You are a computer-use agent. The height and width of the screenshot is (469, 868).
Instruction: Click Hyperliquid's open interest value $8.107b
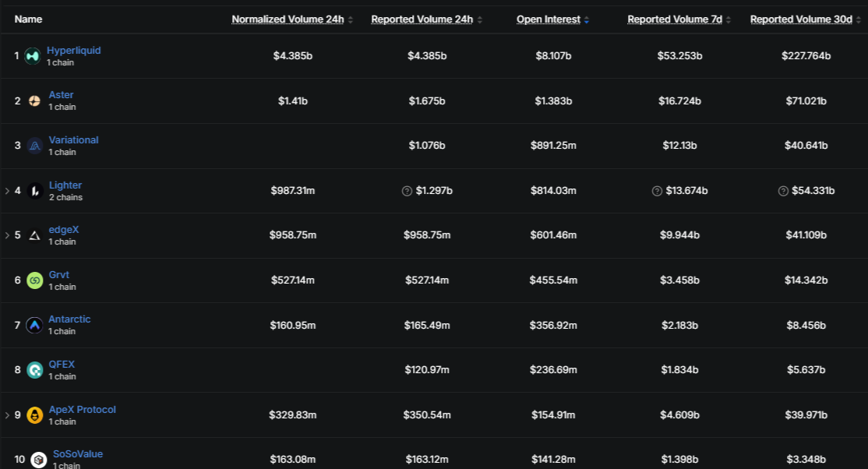pyautogui.click(x=553, y=56)
